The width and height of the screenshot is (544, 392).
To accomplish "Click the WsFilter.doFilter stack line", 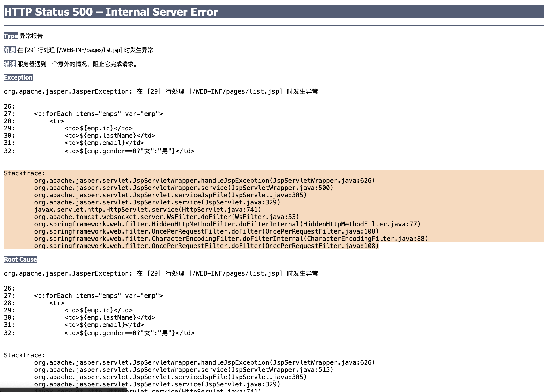I will pyautogui.click(x=167, y=217).
